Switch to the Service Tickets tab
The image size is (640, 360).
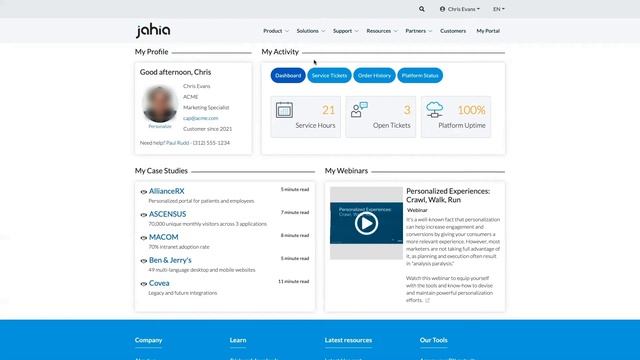click(x=329, y=76)
